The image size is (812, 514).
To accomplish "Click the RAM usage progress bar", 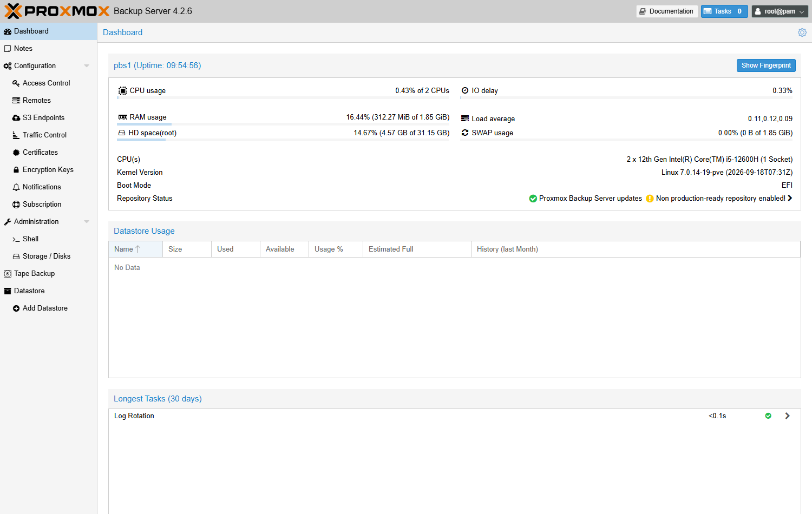I will point(283,124).
